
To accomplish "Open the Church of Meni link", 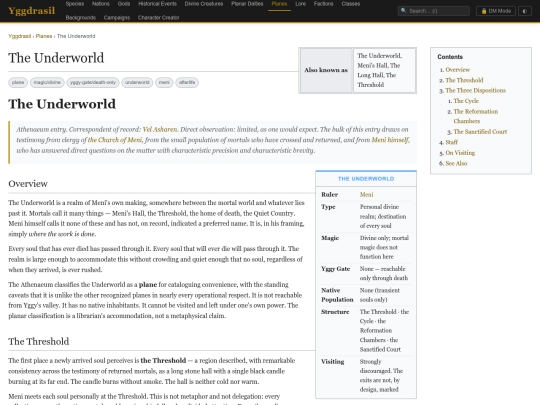I will tap(115, 140).
